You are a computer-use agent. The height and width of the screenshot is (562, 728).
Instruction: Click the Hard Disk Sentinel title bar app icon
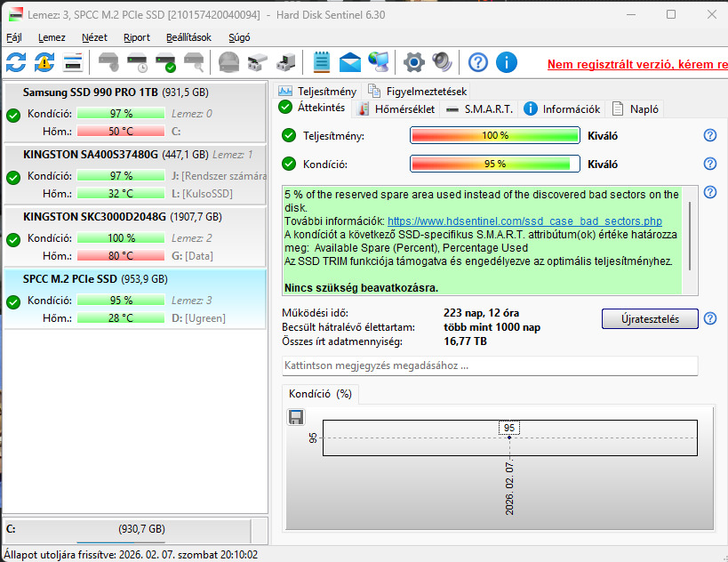16,15
